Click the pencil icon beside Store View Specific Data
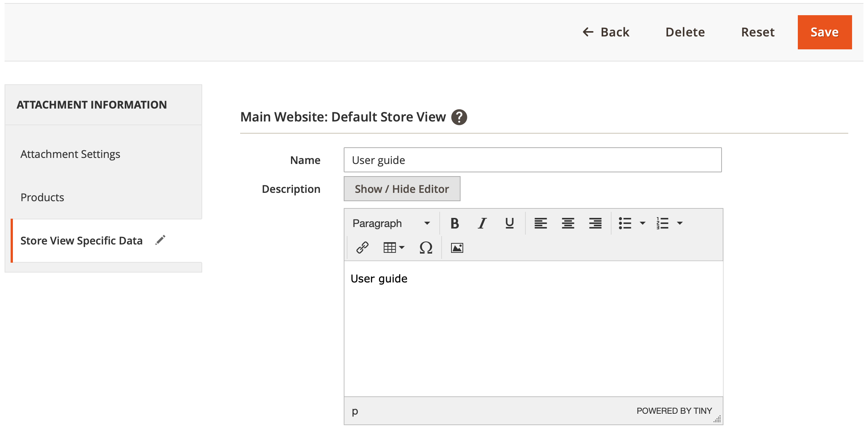The image size is (868, 432). [x=160, y=240]
